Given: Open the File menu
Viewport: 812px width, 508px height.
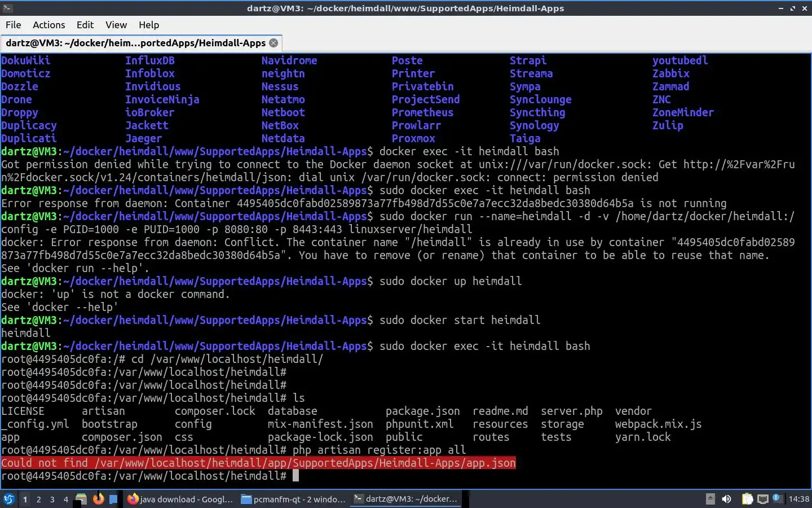Looking at the screenshot, I should click(x=13, y=25).
